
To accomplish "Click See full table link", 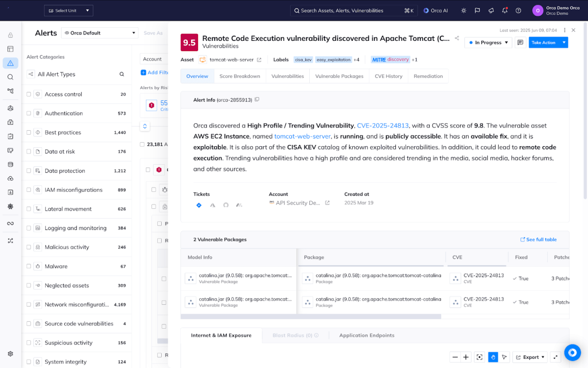I will 538,239.
